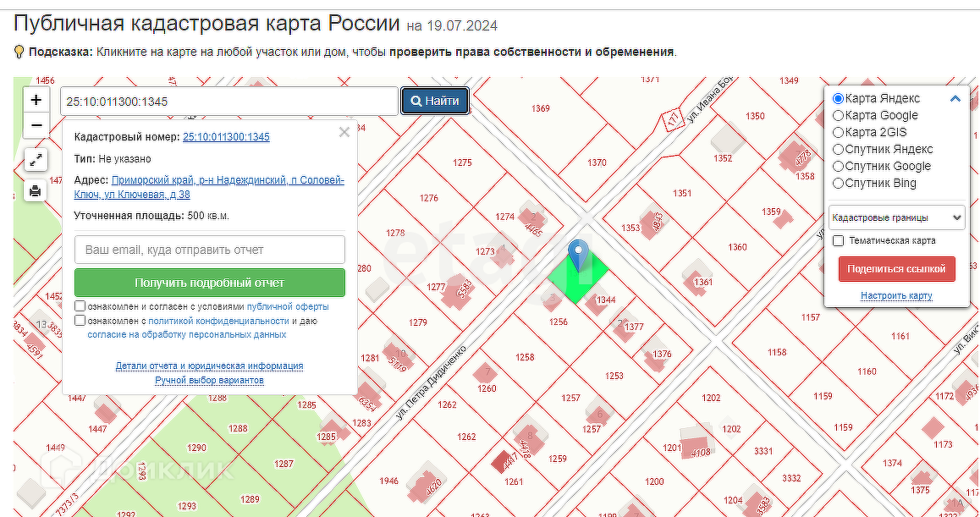Select Спутник Google radio option
This screenshot has height=517, width=980.
838,167
